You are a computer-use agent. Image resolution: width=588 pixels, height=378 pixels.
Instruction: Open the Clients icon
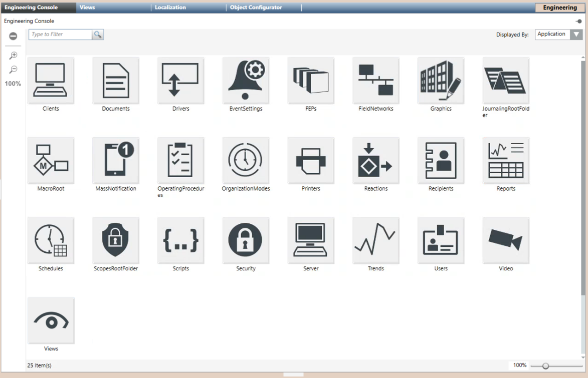[51, 81]
